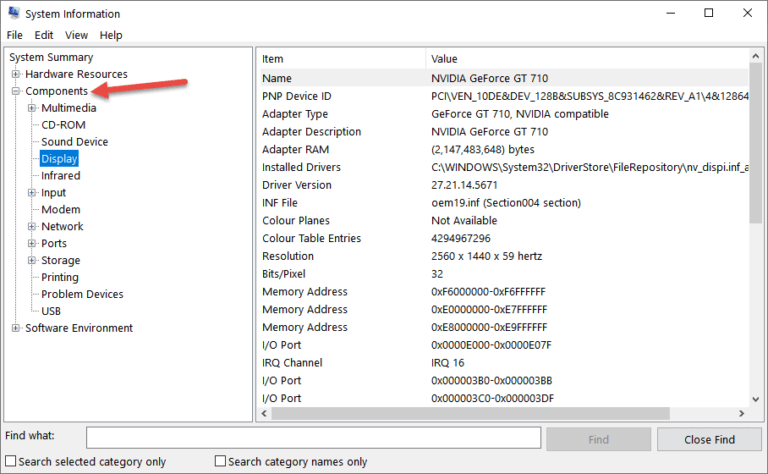Click the Find what input field
Image resolution: width=768 pixels, height=474 pixels.
(x=313, y=438)
